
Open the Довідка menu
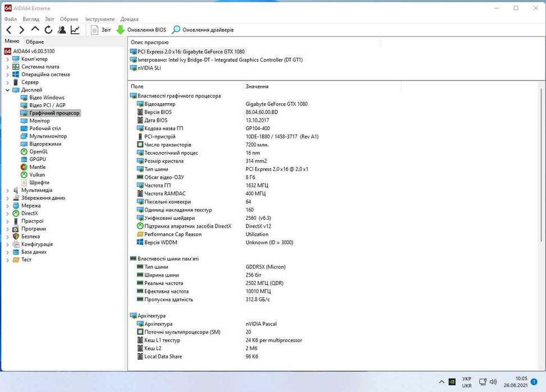coord(130,19)
